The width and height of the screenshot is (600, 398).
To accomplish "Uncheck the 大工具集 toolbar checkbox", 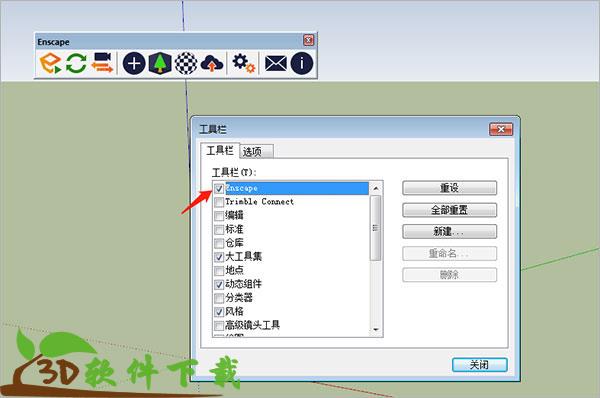I will pyautogui.click(x=219, y=257).
